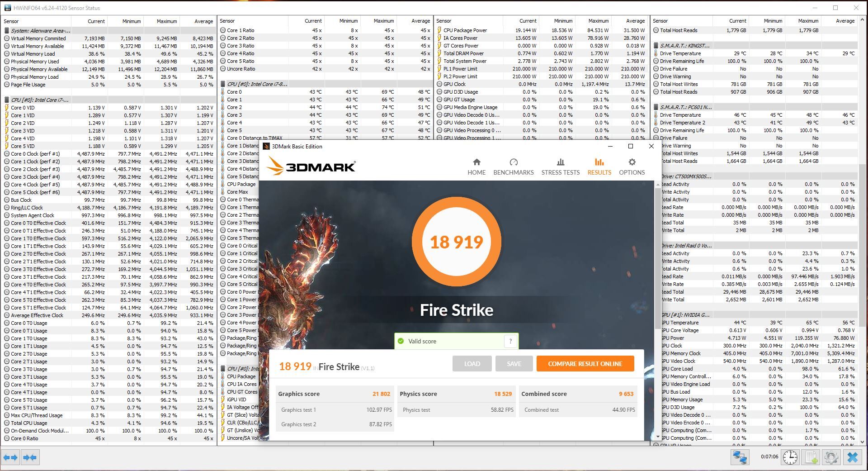Click the 3DMark title bar app icon
This screenshot has width=868, height=471.
pyautogui.click(x=266, y=146)
